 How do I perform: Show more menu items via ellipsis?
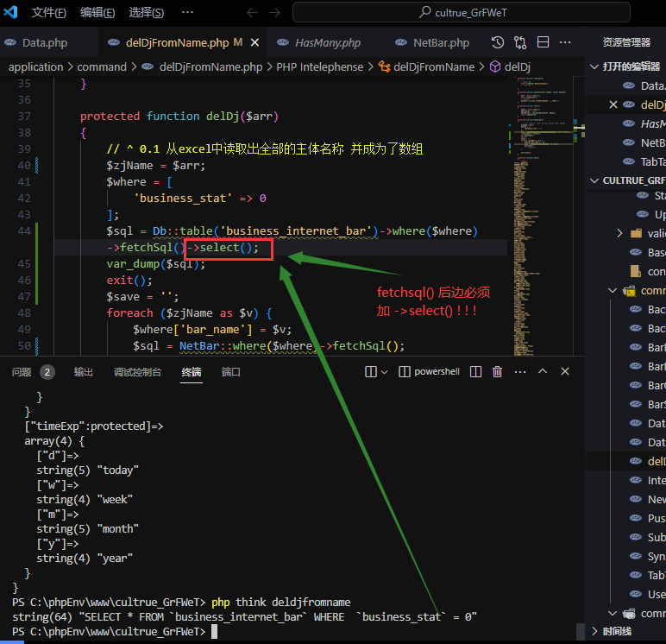188,12
